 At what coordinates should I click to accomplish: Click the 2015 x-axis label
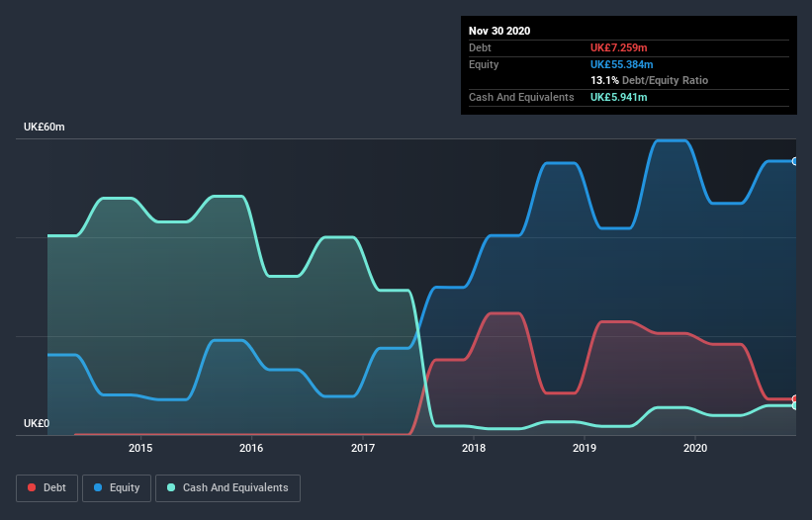140,448
